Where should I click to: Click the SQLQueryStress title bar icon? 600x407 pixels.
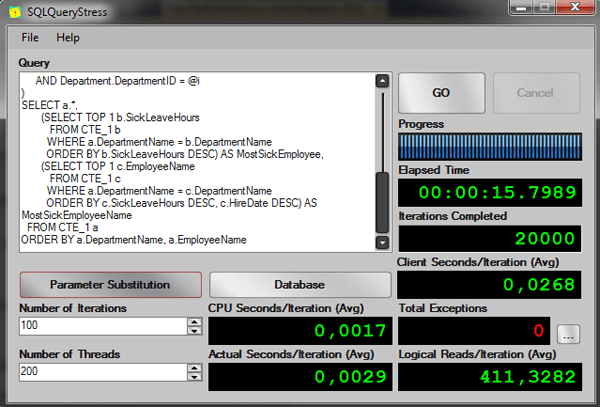(15, 12)
